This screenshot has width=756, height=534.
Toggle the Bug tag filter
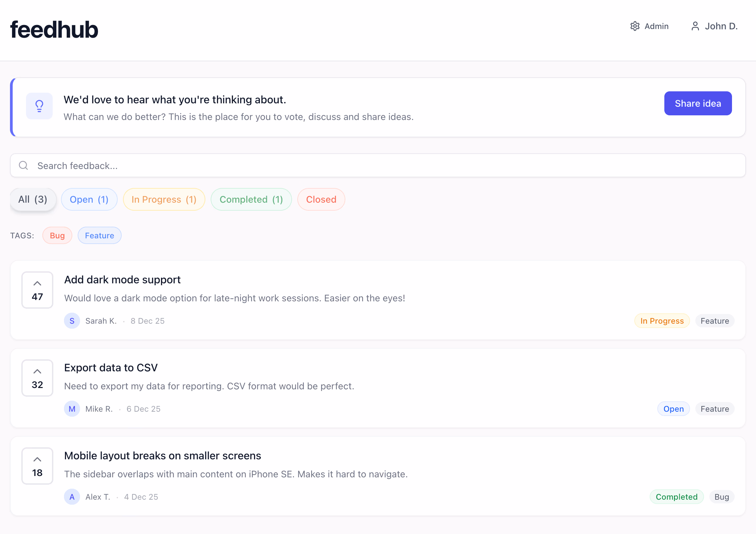[x=57, y=235]
